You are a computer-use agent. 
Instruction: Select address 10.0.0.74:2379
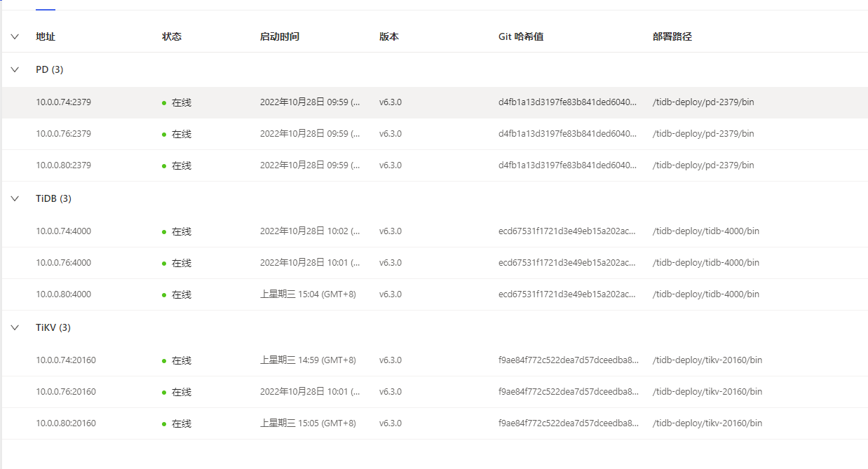[x=64, y=102]
